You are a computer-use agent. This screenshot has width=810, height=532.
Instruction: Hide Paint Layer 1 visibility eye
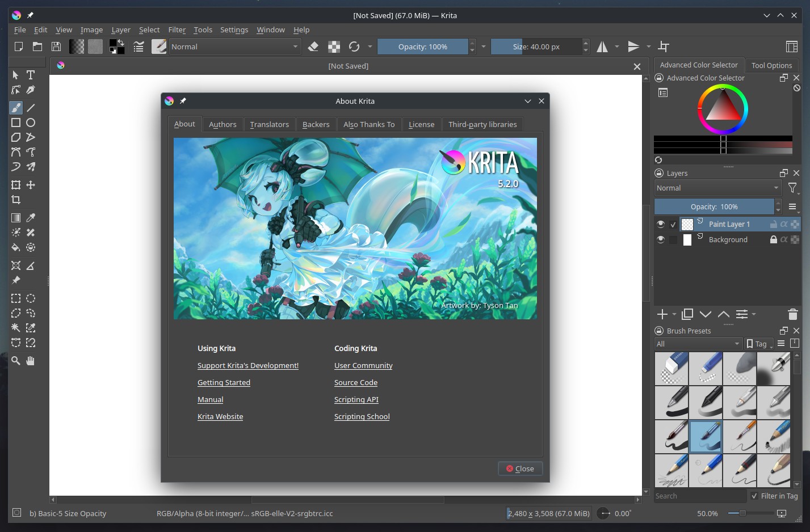(661, 224)
